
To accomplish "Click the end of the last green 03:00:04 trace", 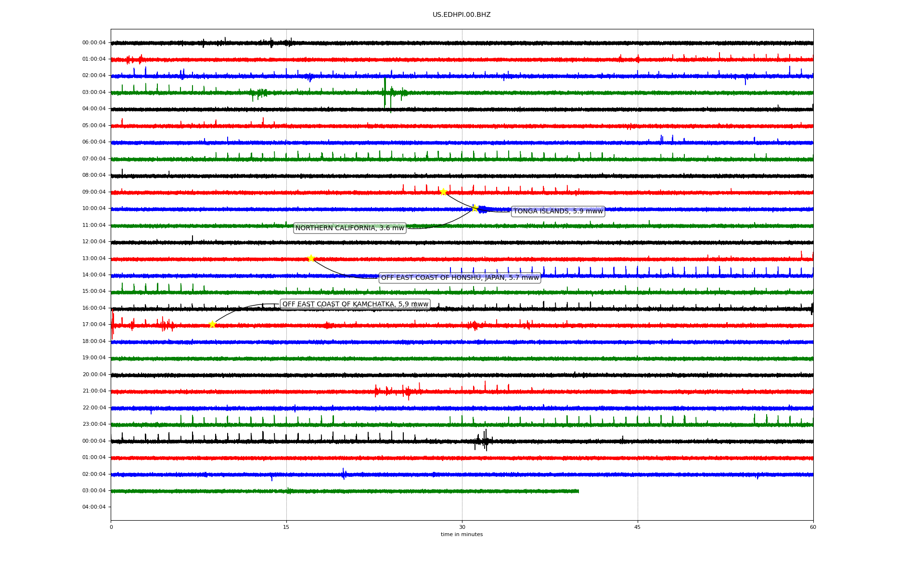I will pyautogui.click(x=578, y=491).
